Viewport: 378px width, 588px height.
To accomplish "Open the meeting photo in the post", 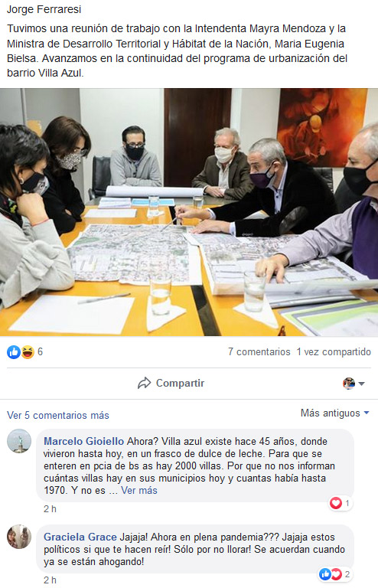I will (189, 212).
